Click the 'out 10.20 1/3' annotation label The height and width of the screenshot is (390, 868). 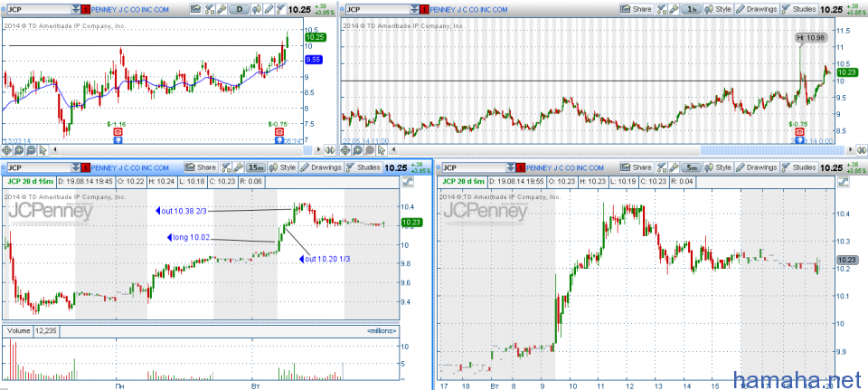click(x=325, y=259)
